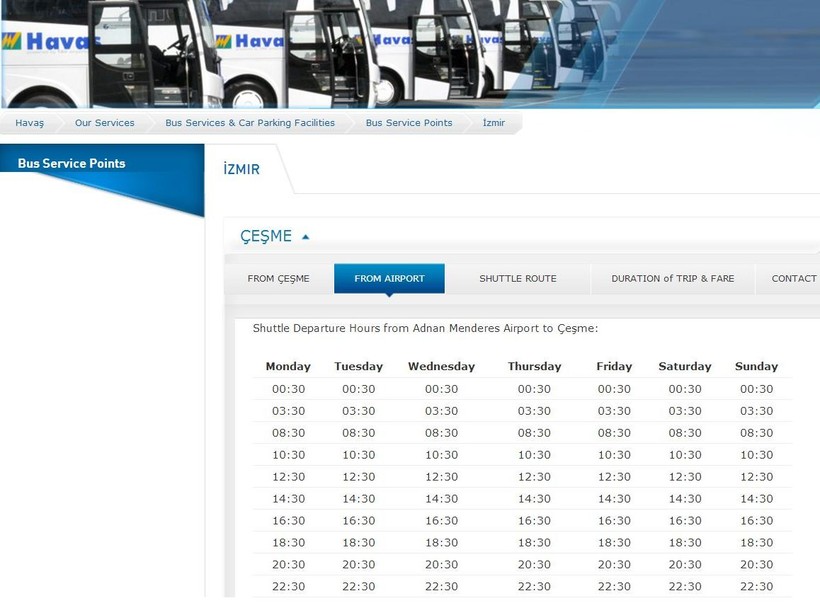Collapse the ÇEŞME section arrow

pos(306,237)
